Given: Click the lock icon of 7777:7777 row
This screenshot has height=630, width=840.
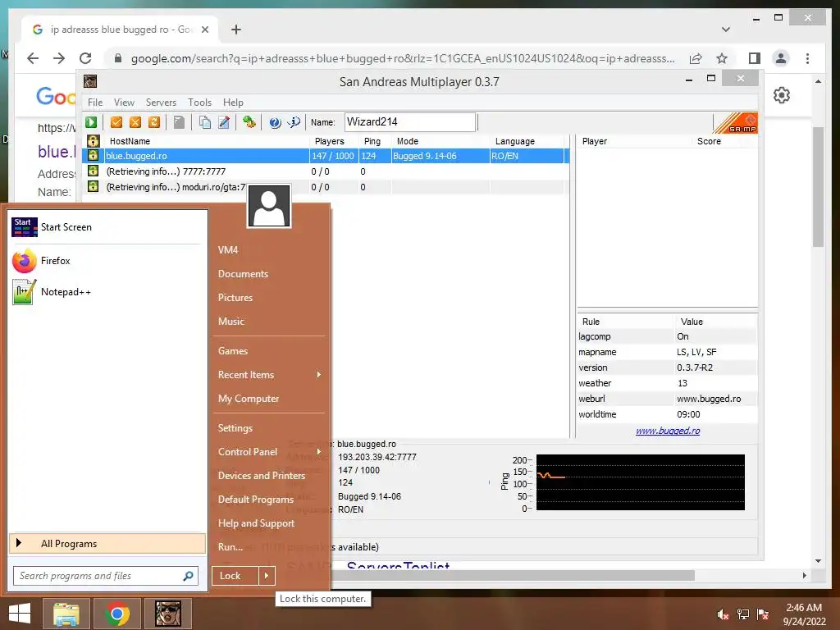Looking at the screenshot, I should (x=94, y=171).
